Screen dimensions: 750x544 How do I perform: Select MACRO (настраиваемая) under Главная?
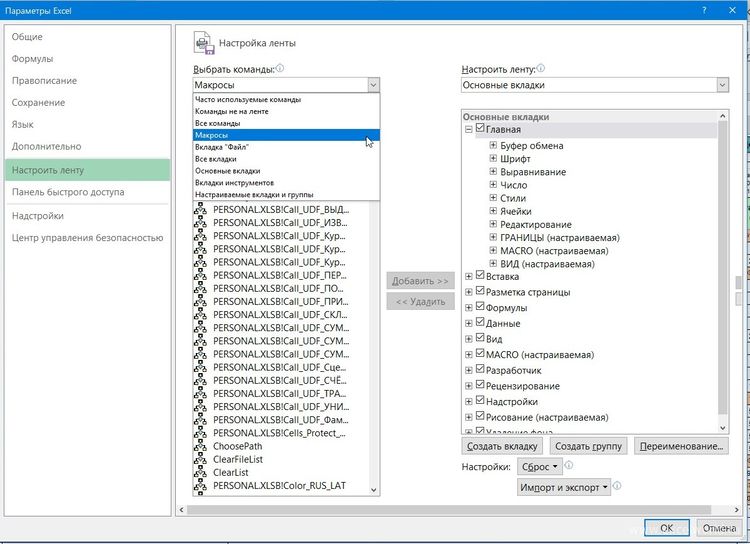tap(554, 251)
